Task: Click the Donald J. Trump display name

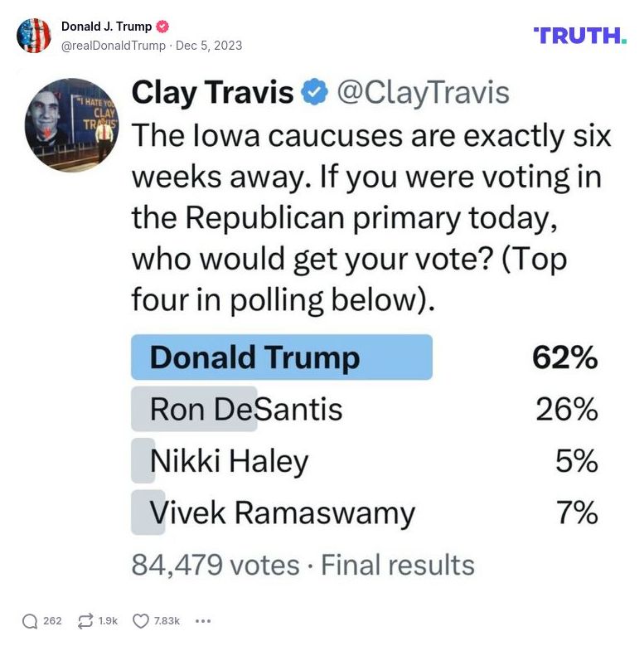Action: pos(106,27)
